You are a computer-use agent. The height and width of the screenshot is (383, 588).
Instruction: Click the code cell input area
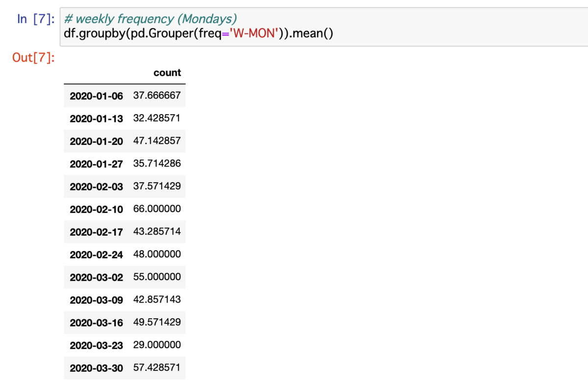[323, 27]
